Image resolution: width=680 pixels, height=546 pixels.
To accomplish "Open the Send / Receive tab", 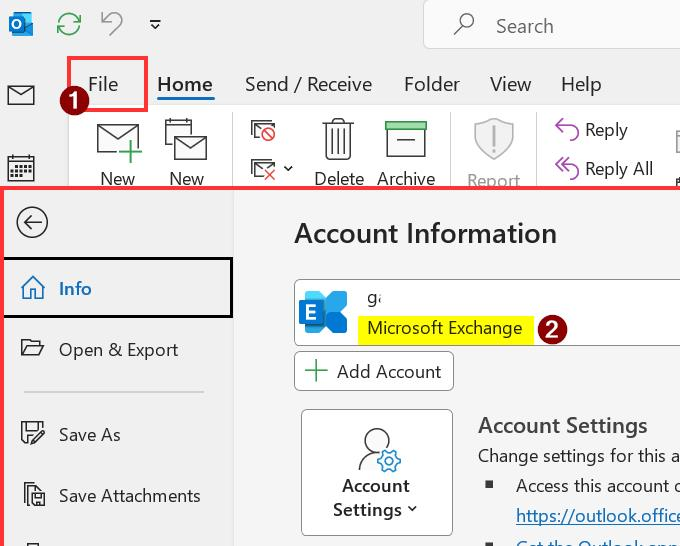I will click(x=308, y=84).
